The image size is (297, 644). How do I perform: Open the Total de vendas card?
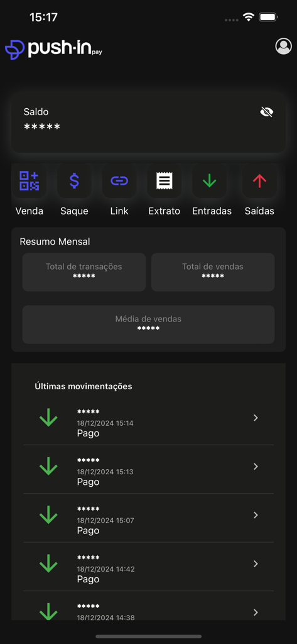tap(212, 272)
